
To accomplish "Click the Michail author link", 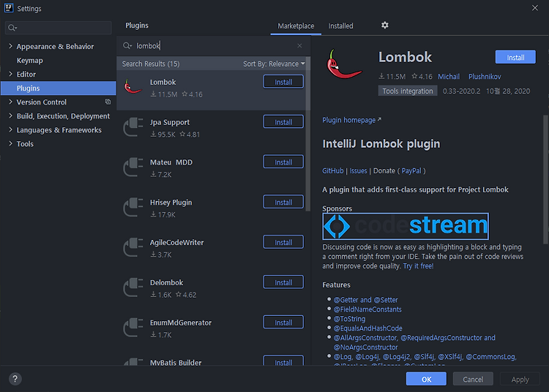I will click(x=449, y=77).
